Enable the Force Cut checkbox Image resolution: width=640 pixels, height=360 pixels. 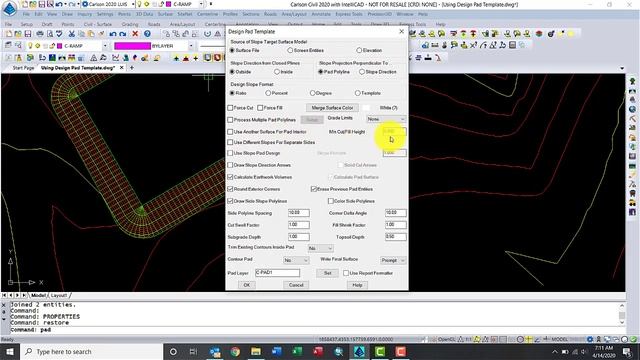(230, 108)
